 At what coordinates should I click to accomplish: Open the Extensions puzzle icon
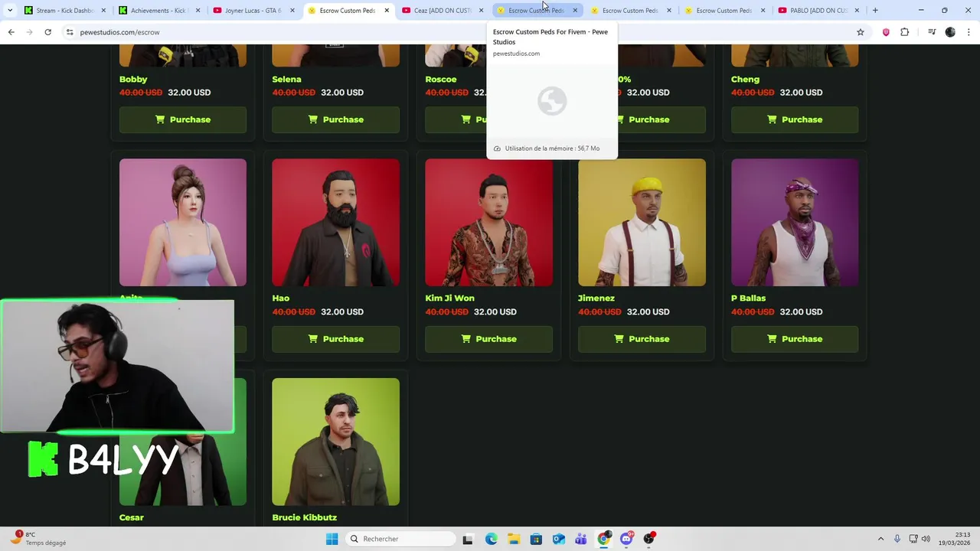pos(904,32)
